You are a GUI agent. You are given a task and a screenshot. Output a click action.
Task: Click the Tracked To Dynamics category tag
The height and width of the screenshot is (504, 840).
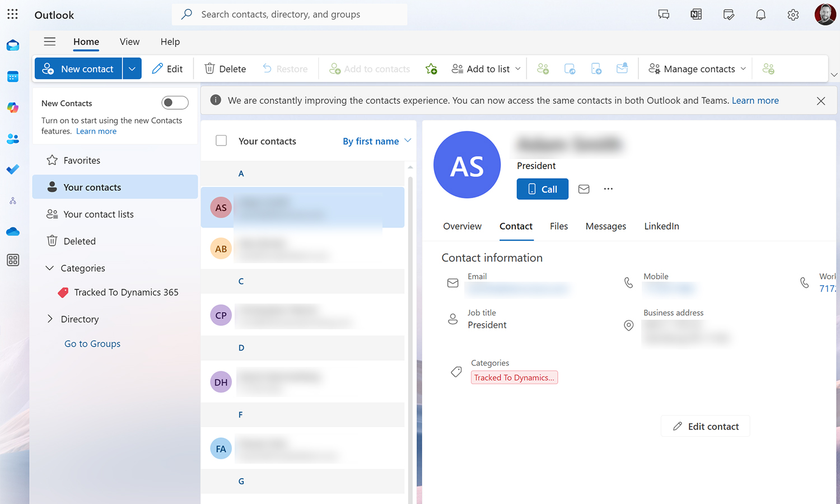click(x=514, y=377)
